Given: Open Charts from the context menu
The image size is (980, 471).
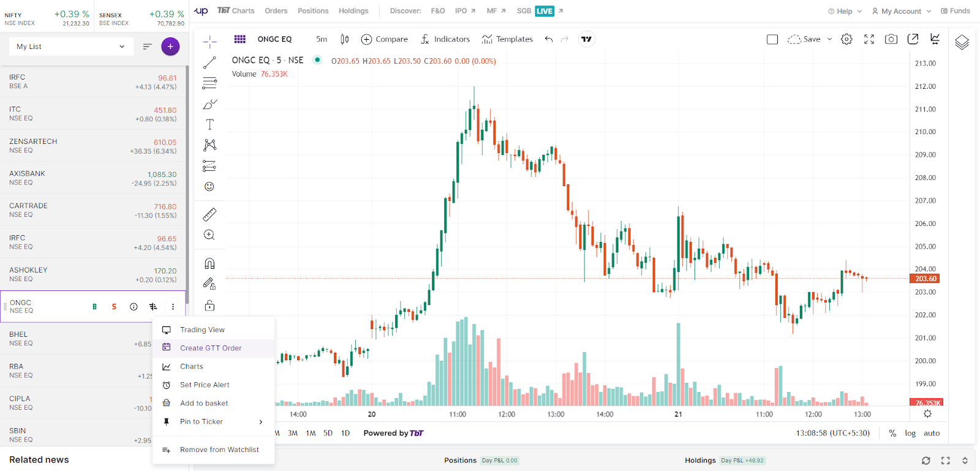Looking at the screenshot, I should pyautogui.click(x=213, y=366).
